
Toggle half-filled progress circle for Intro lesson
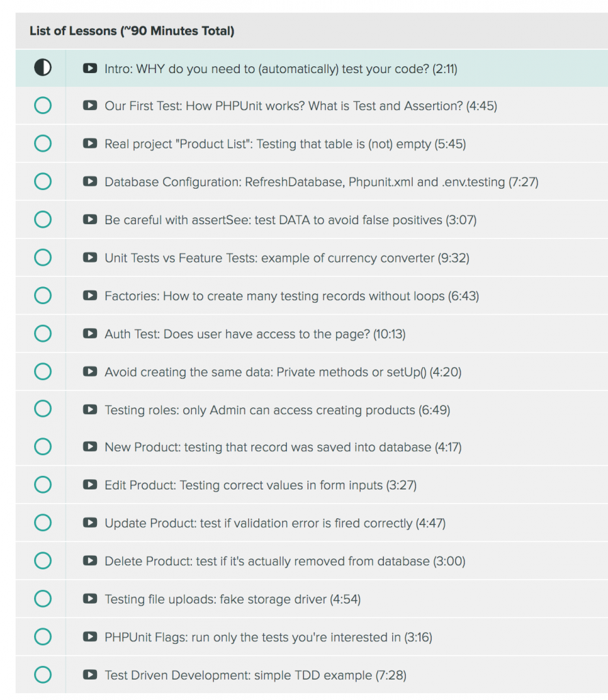click(42, 68)
